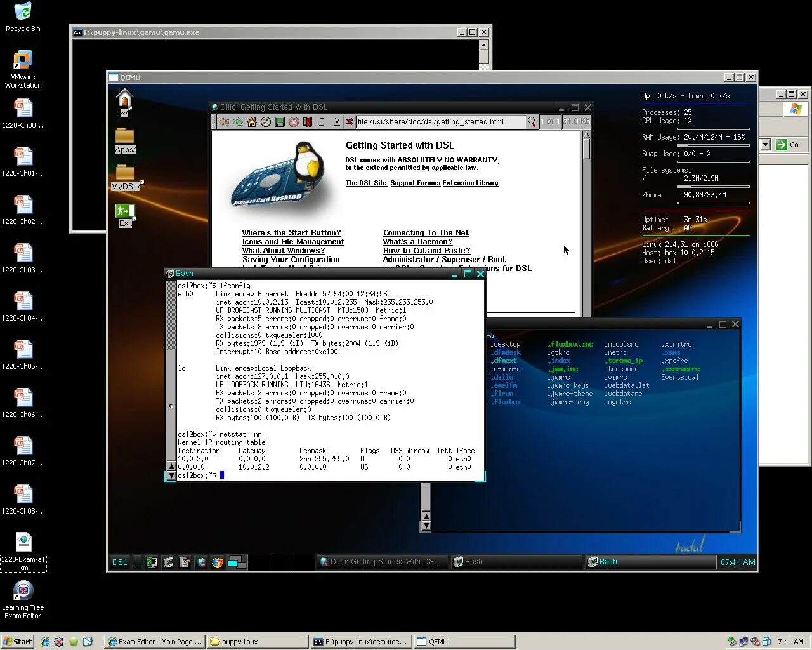Click Bash terminal scrollbar up arrow
812x650 pixels.
click(171, 466)
